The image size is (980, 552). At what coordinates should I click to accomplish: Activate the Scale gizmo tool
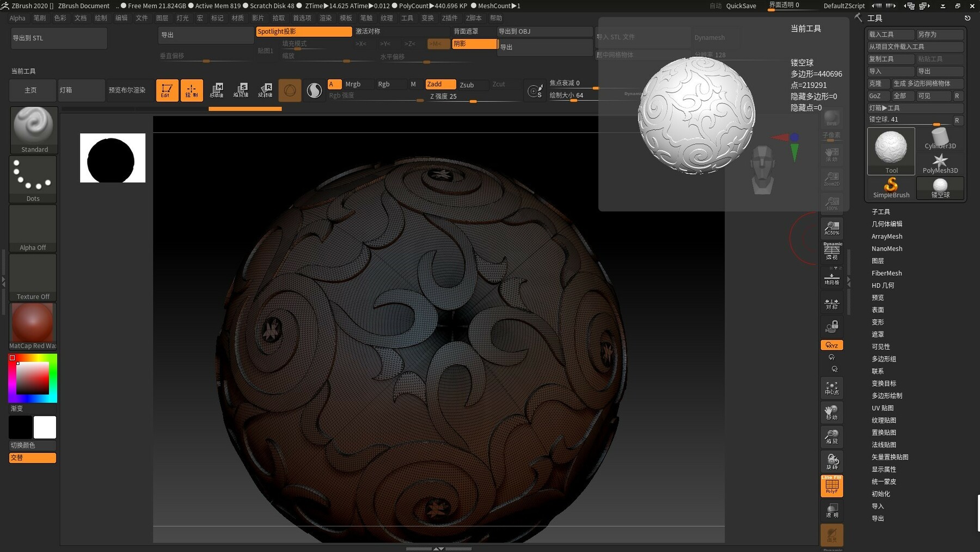click(242, 90)
